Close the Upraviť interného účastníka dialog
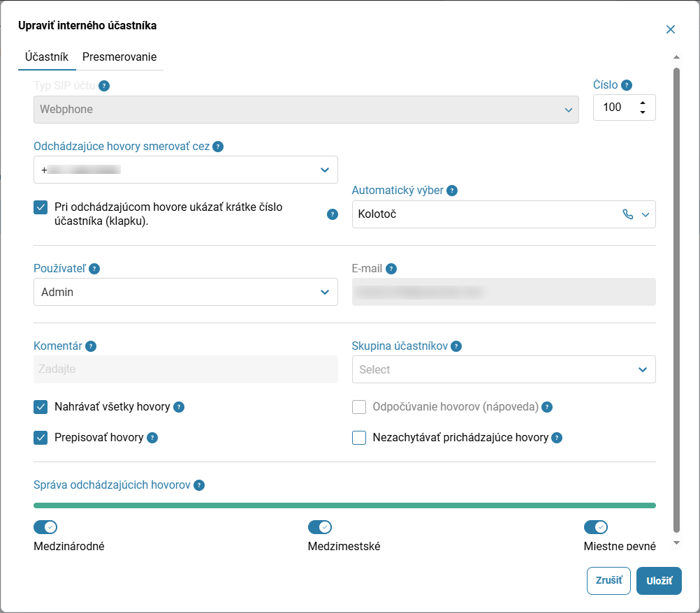 click(670, 29)
